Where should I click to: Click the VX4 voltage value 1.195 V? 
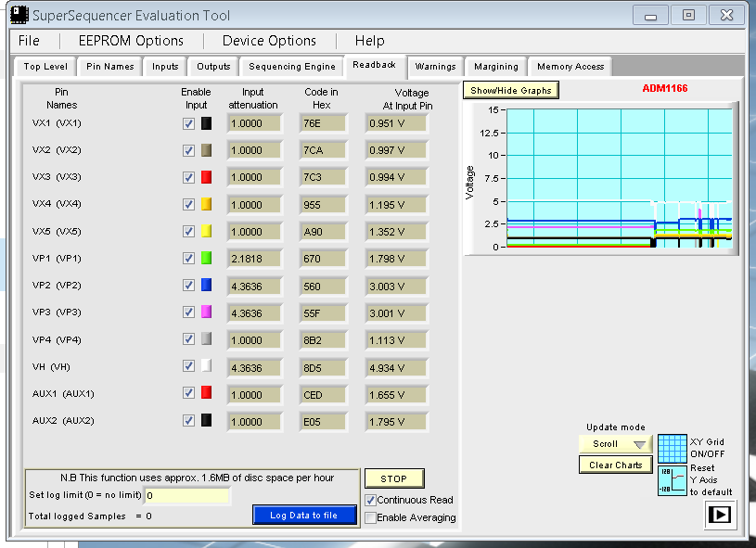pos(396,205)
